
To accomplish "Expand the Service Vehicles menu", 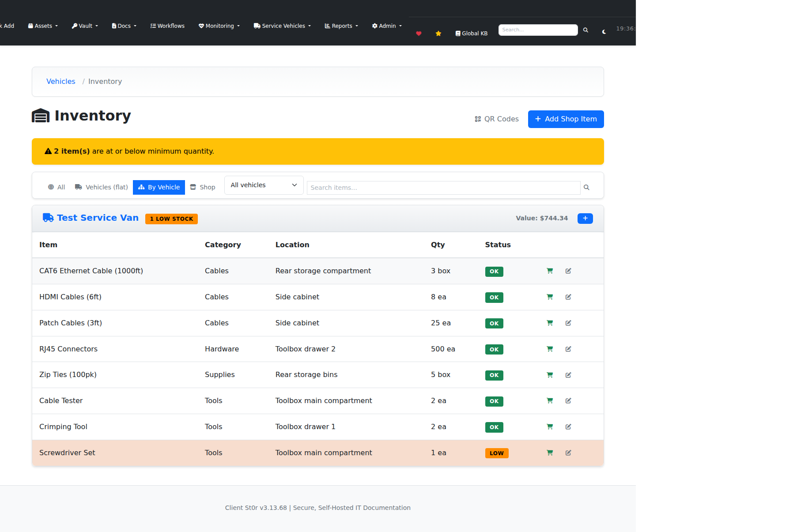I will click(x=282, y=26).
